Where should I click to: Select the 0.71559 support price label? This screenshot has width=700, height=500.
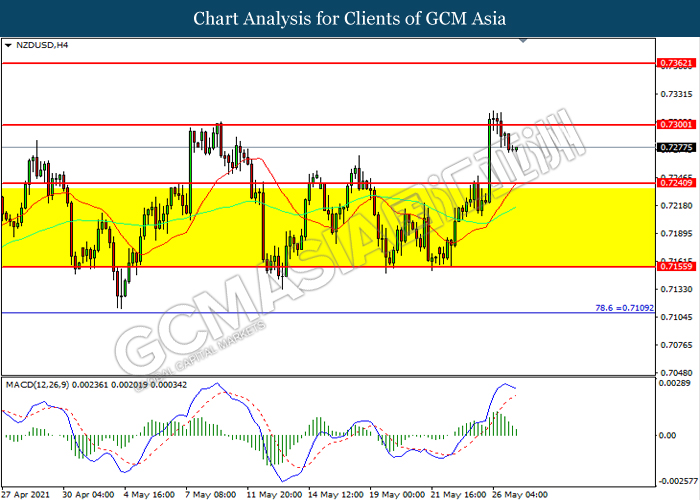[x=676, y=267]
